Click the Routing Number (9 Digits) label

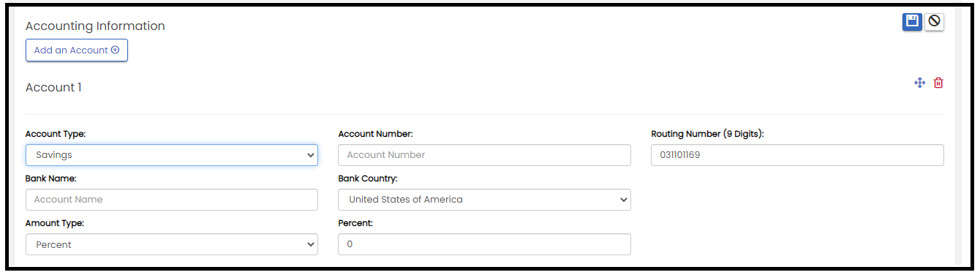(707, 135)
